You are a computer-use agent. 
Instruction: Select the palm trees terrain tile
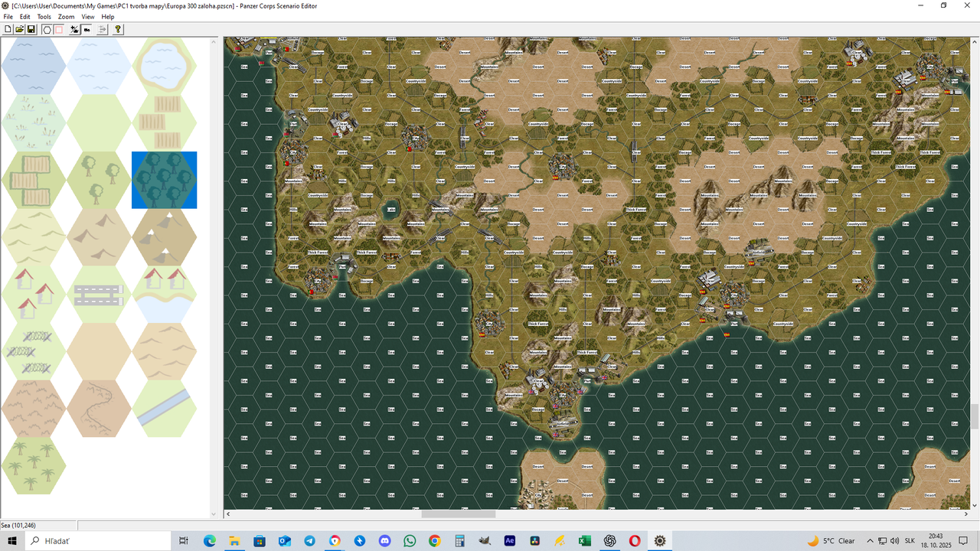(x=34, y=466)
